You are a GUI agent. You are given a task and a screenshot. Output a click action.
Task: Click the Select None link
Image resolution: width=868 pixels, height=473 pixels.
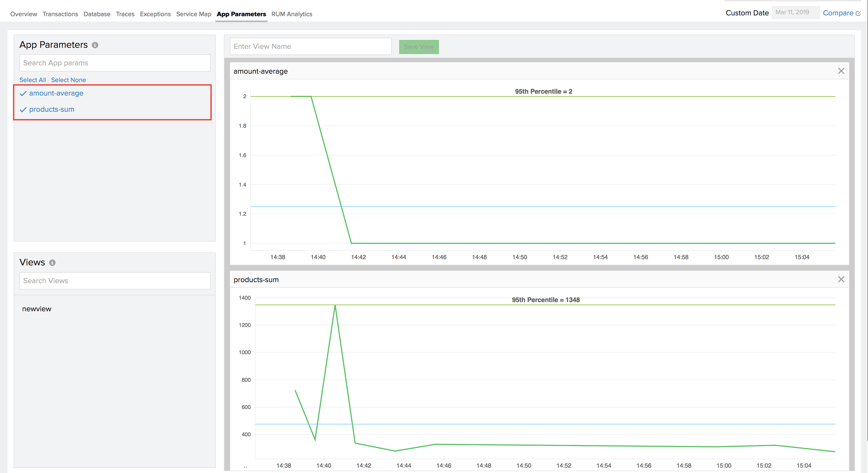click(68, 80)
